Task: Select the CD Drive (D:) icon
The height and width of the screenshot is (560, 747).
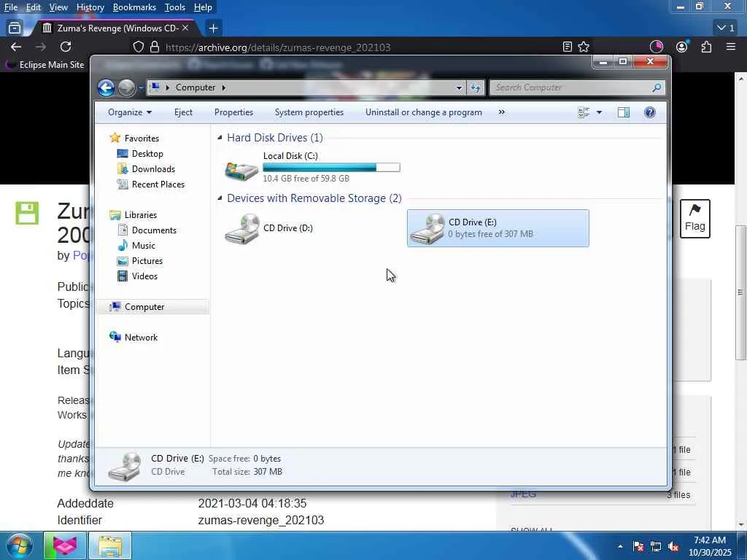Action: [241, 228]
